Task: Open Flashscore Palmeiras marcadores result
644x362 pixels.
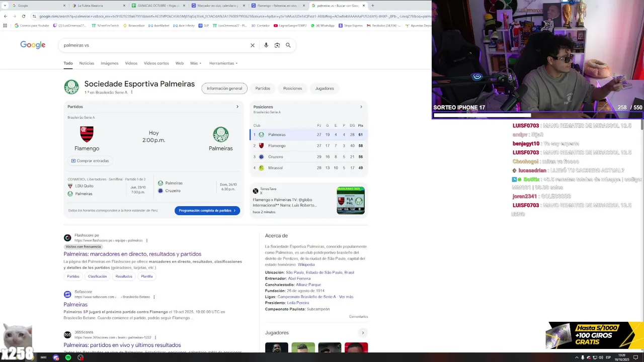Action: coord(132,254)
